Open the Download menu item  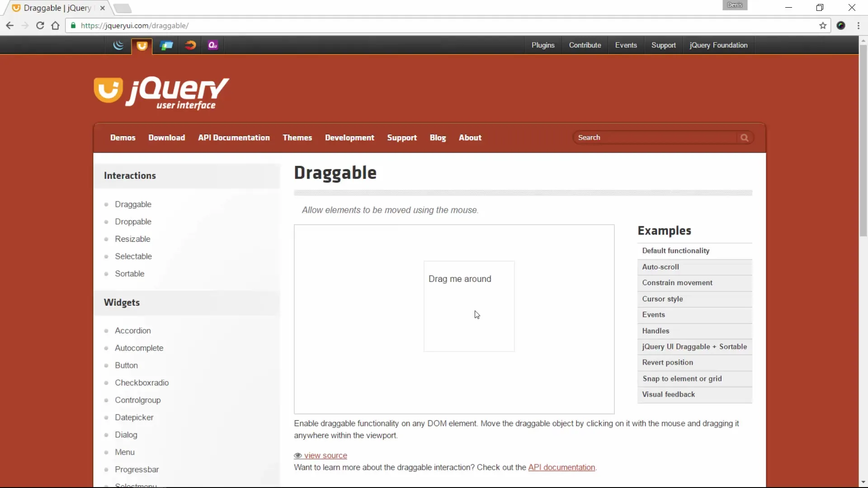[x=167, y=138]
